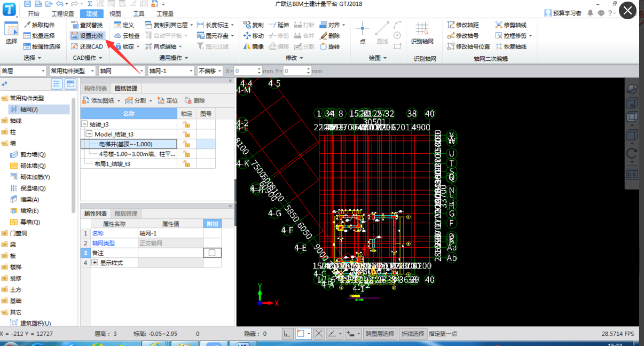Click 还原CAD restore tool
The width and height of the screenshot is (644, 346).
[x=87, y=46]
